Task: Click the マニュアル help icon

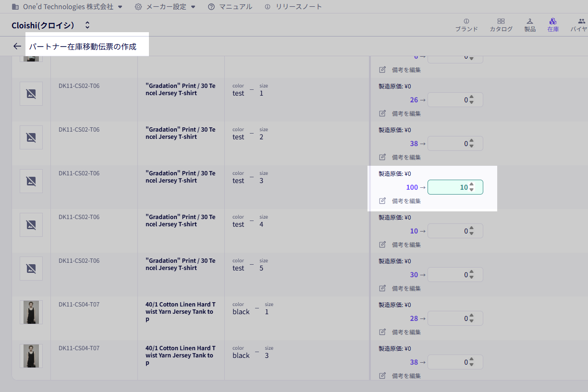Action: 211,7
